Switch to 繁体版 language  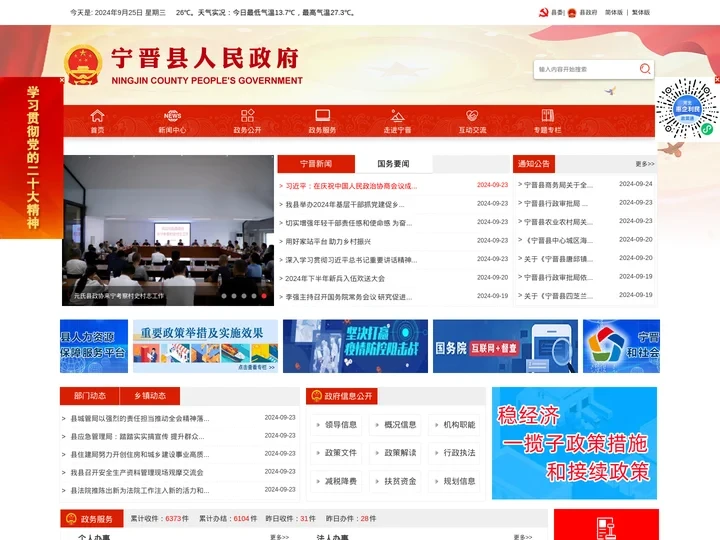[x=641, y=12]
